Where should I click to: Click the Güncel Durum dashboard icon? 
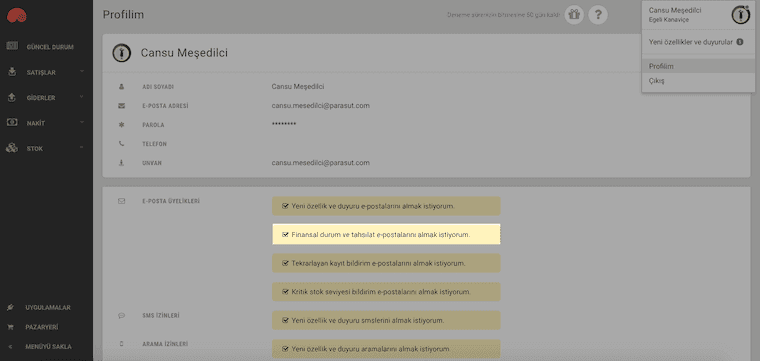(12, 47)
